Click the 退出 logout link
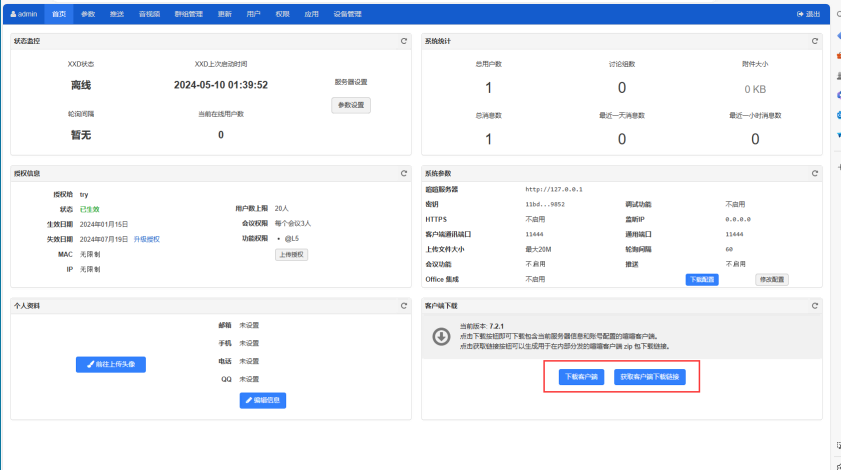Viewport: 841px width, 470px height. 808,14
